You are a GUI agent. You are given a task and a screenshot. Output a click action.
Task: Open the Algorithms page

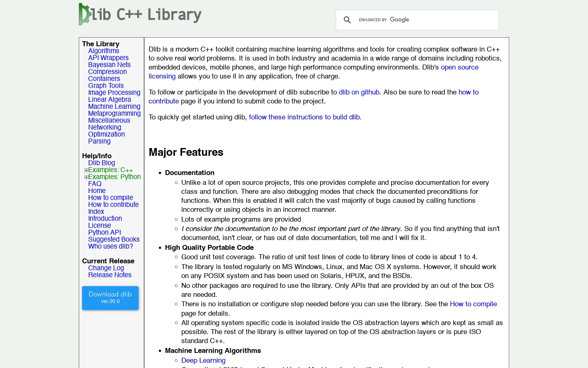104,51
